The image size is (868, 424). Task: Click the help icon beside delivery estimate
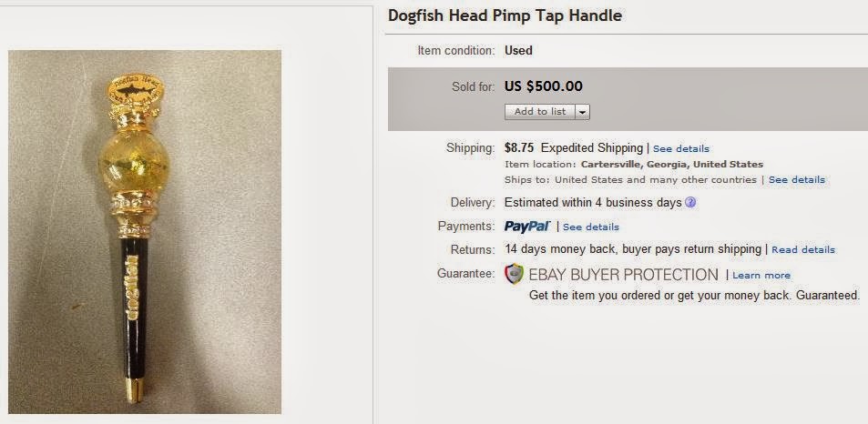pos(690,203)
